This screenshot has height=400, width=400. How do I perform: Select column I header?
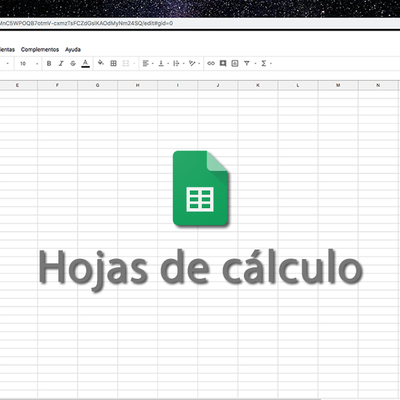(x=178, y=85)
